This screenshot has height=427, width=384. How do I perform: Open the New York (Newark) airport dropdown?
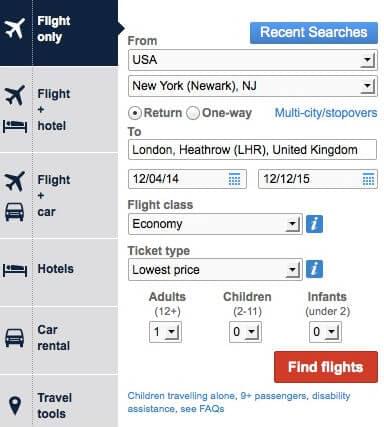(253, 86)
